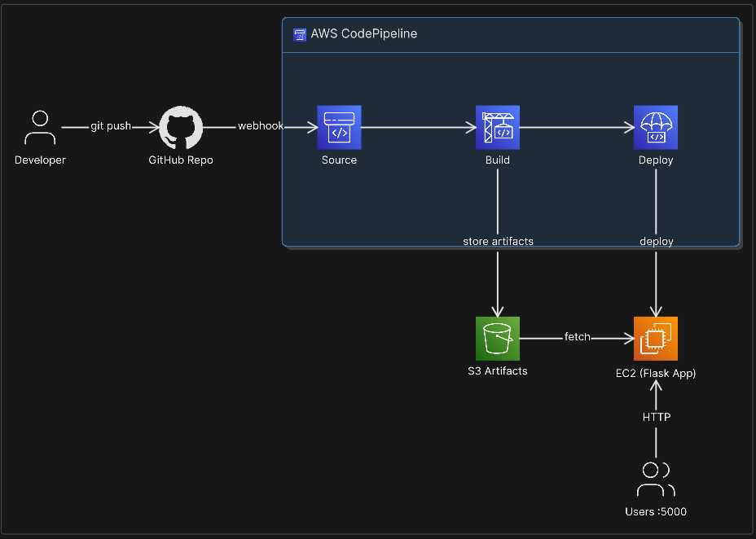Click the 'webhook' arrow label
This screenshot has height=539, width=756.
261,125
